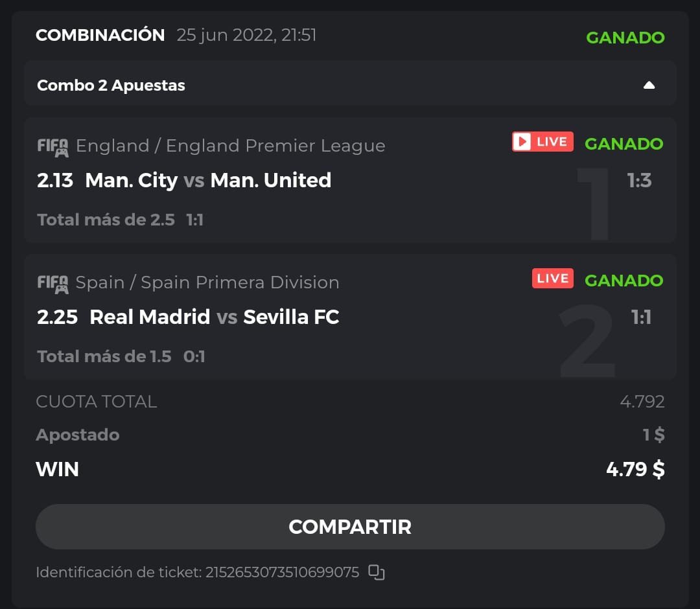Screen dimensions: 700x609
Task: Click the LIVE badge on Real Madrid match
Action: pos(552,279)
